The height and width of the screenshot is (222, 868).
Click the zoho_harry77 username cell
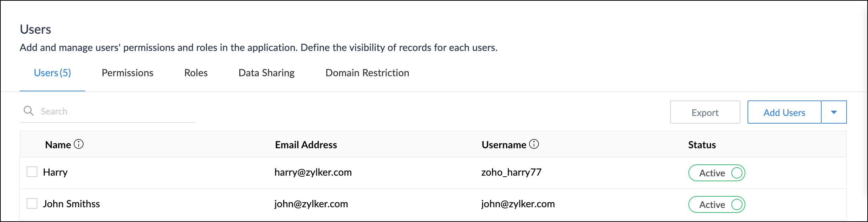(x=511, y=172)
